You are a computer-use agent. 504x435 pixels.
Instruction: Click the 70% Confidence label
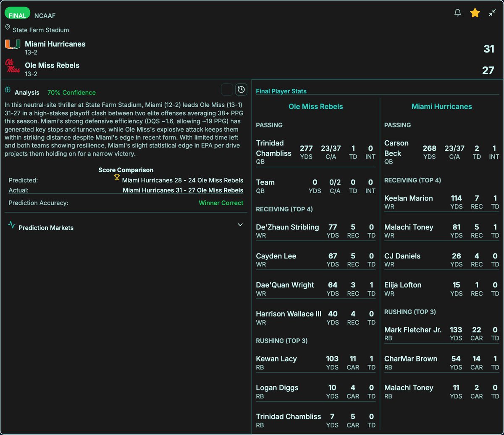point(71,92)
